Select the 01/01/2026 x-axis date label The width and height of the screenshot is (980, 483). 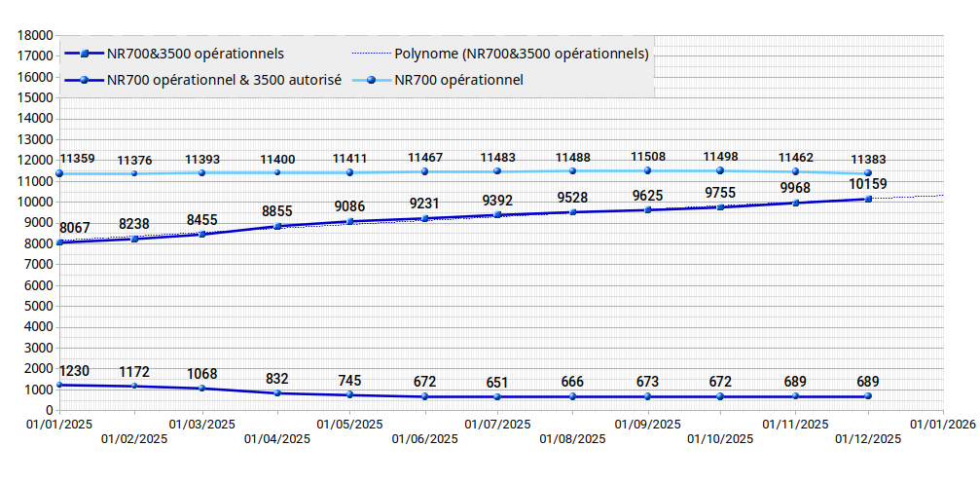click(942, 425)
